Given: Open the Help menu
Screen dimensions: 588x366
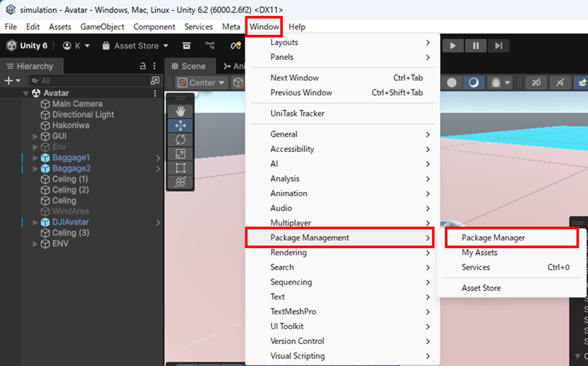Looking at the screenshot, I should point(297,27).
